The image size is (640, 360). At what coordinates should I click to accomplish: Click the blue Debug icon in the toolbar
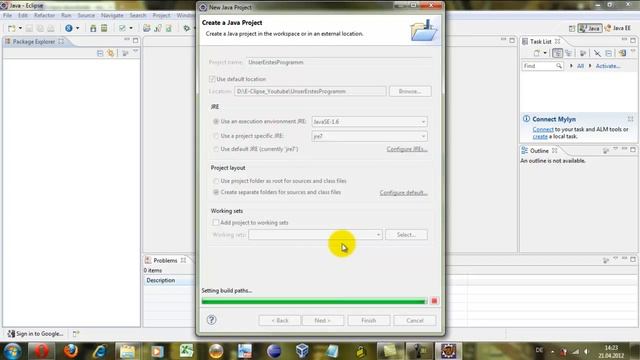69,28
